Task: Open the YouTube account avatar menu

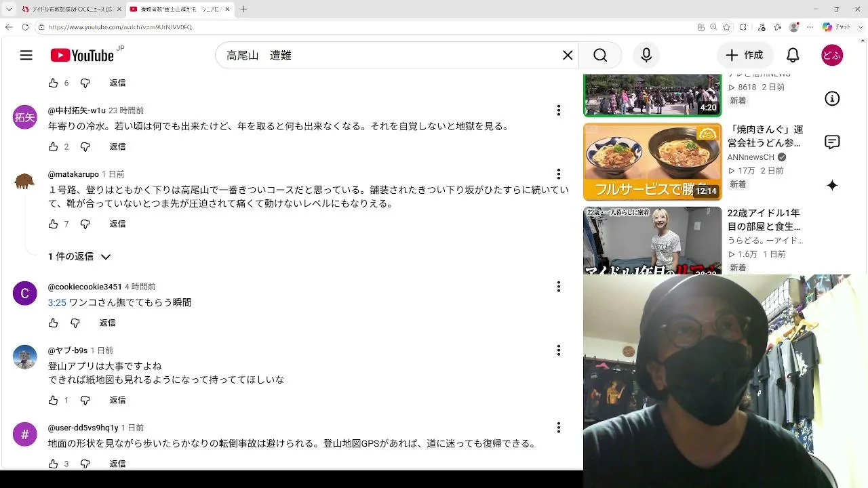Action: click(x=832, y=56)
